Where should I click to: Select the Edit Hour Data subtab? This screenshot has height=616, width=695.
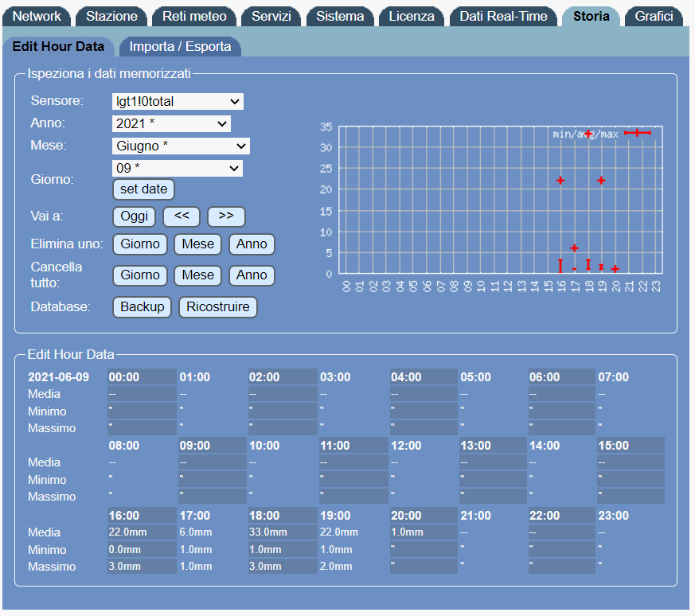pyautogui.click(x=58, y=46)
